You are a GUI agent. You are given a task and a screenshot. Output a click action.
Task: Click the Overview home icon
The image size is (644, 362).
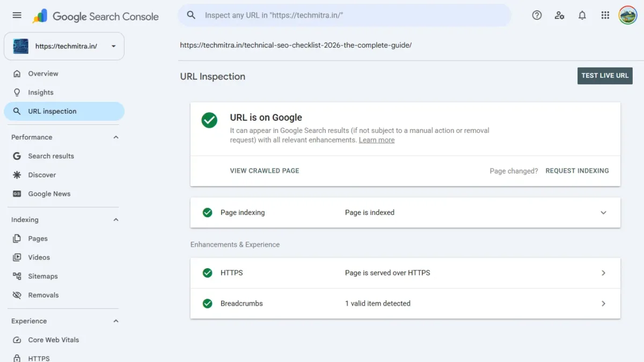coord(17,73)
